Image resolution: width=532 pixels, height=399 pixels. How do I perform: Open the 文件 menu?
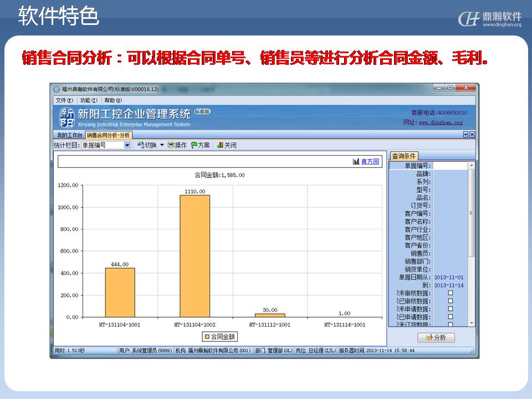click(x=64, y=100)
